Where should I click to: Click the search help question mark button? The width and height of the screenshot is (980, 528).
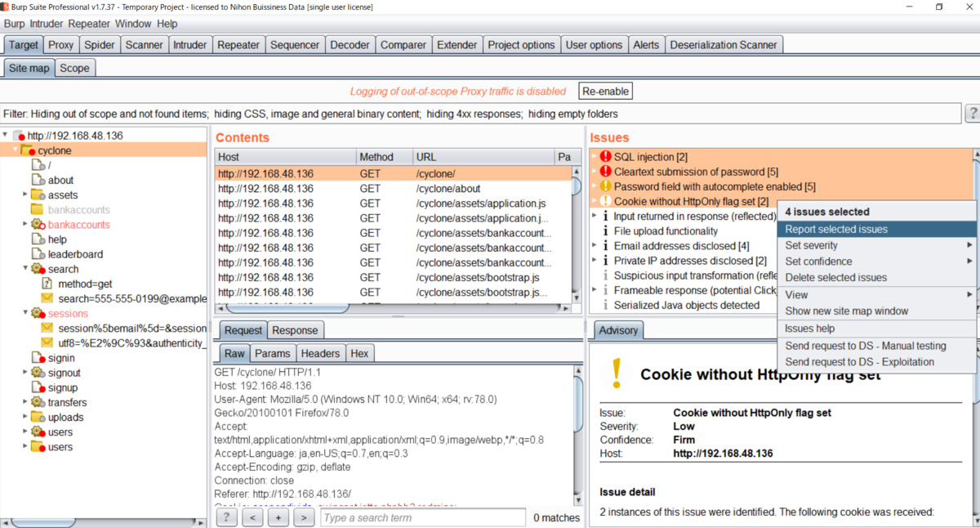(x=226, y=517)
